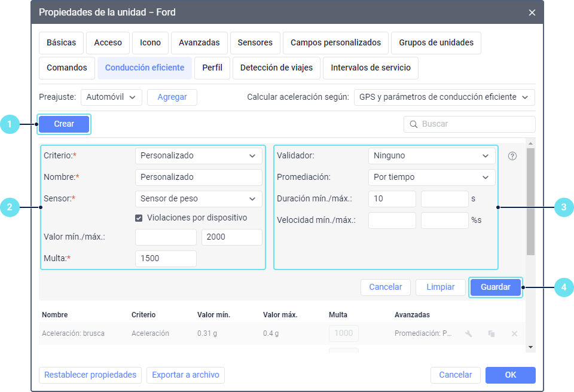574x392 pixels.
Task: Go to the Icono tab
Action: point(150,43)
